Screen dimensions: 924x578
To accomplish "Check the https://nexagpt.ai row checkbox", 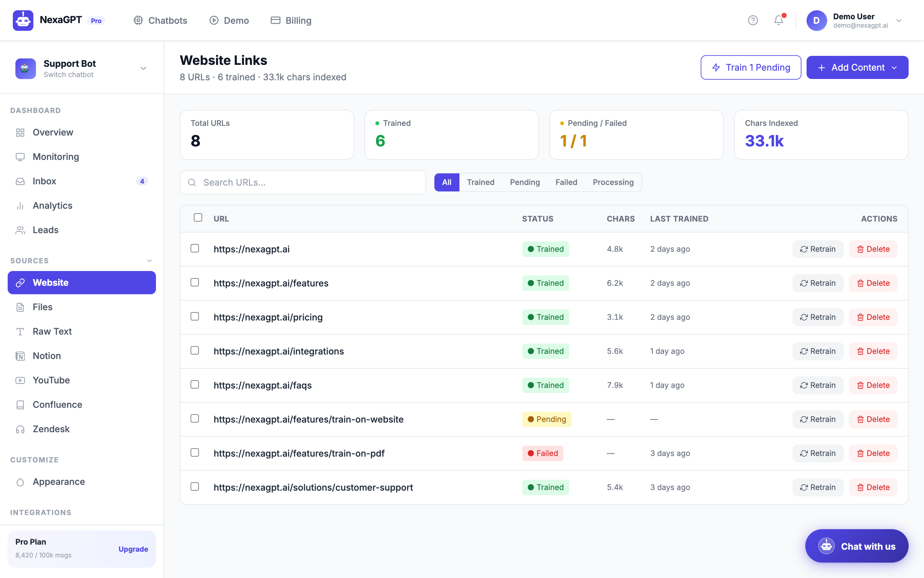I will (x=195, y=249).
